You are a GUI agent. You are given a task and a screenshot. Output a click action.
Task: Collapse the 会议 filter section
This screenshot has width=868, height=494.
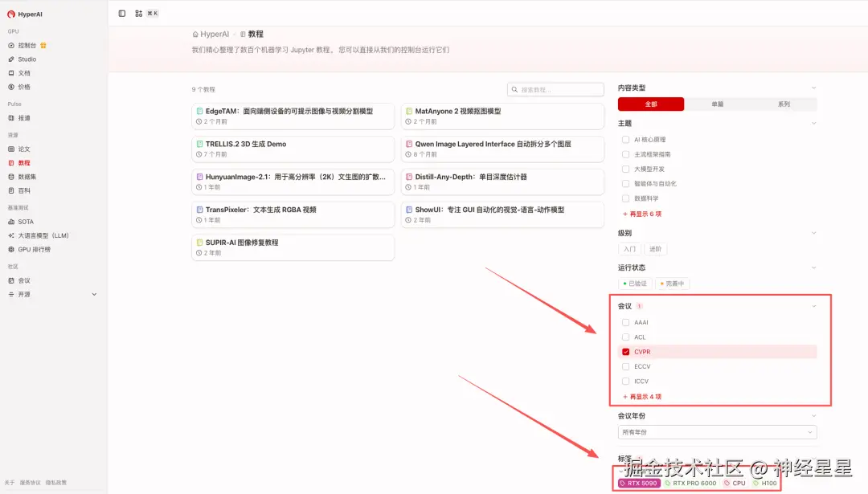[813, 306]
